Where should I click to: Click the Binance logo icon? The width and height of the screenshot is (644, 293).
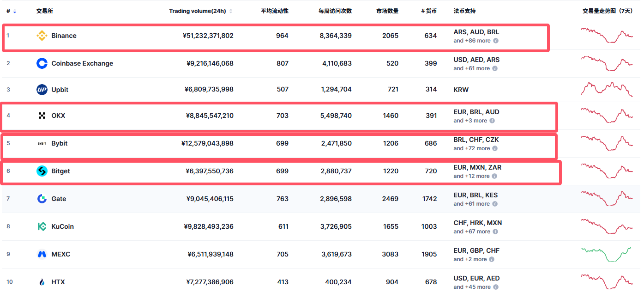pyautogui.click(x=42, y=36)
